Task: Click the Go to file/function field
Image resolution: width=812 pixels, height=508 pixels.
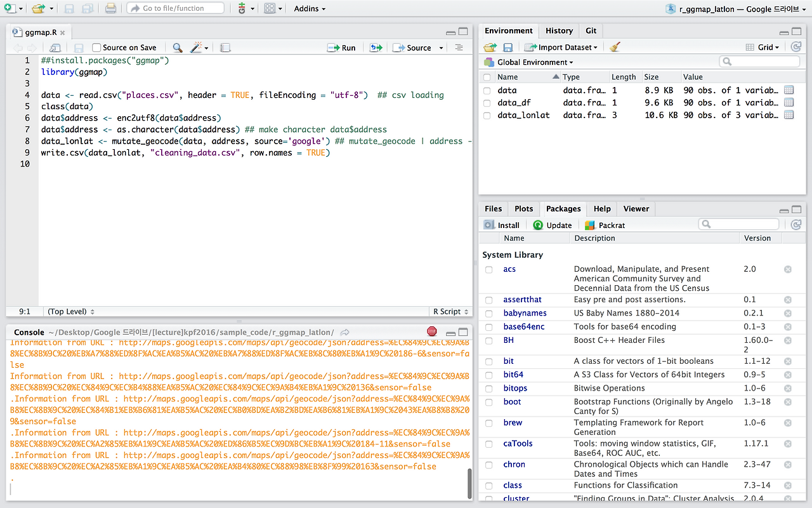Action: click(175, 8)
